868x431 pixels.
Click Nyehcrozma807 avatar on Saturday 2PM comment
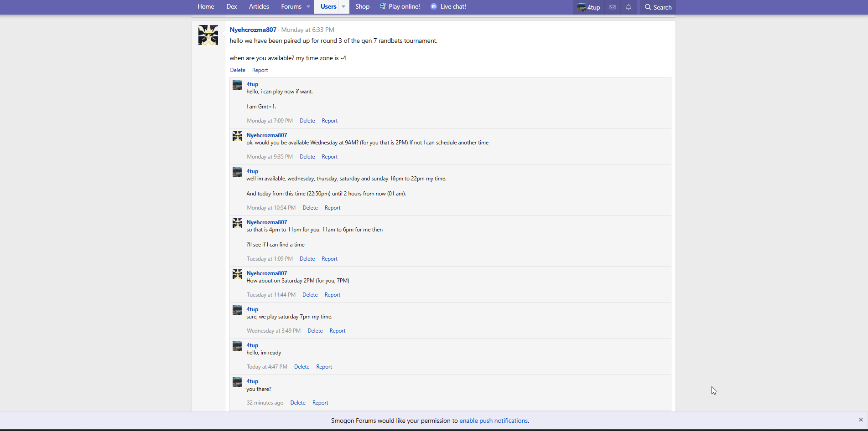pos(237,274)
